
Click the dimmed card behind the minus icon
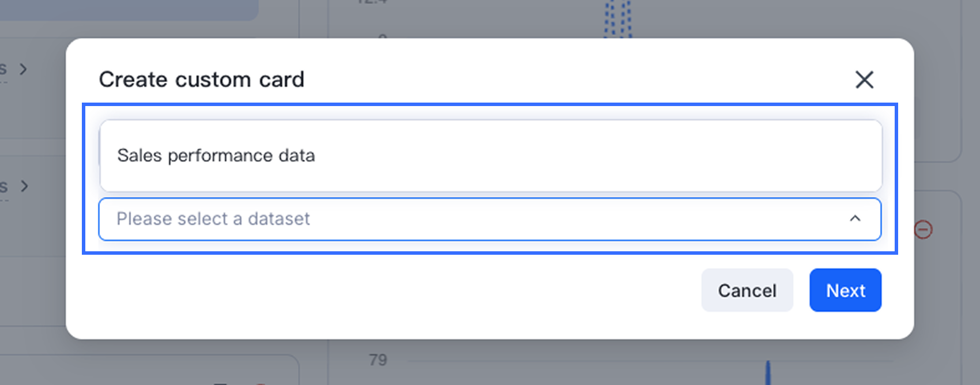(940, 277)
